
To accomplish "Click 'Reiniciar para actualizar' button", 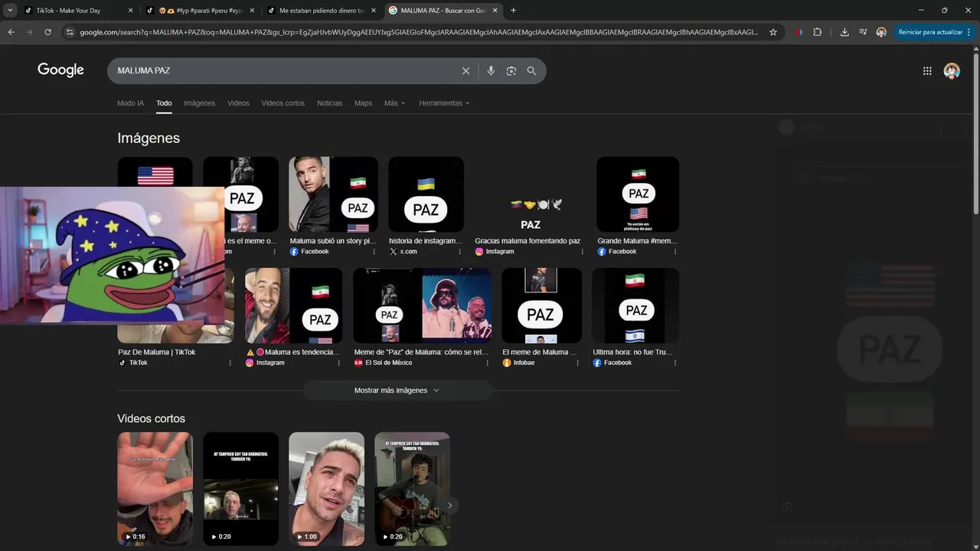I will pyautogui.click(x=930, y=32).
